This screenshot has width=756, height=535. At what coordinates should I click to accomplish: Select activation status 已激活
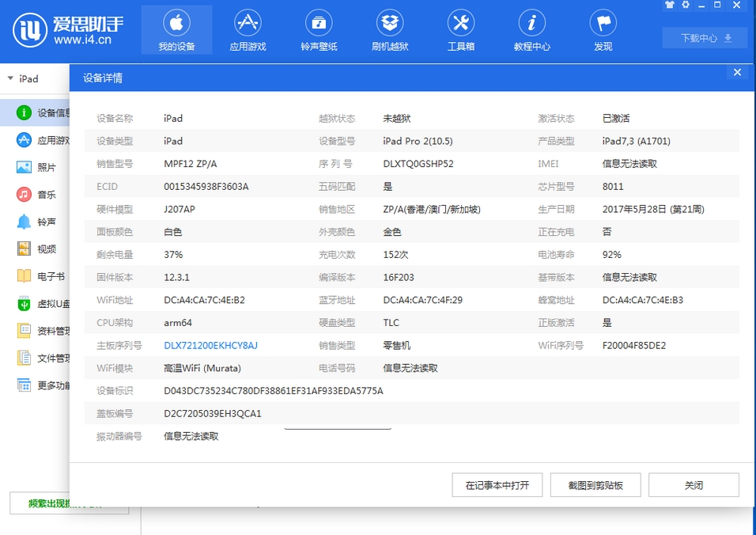[616, 118]
